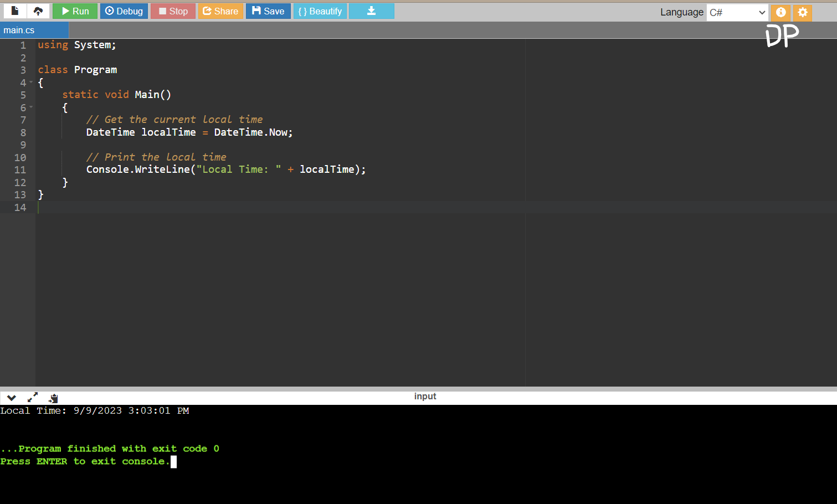Download the current code

pos(371,11)
